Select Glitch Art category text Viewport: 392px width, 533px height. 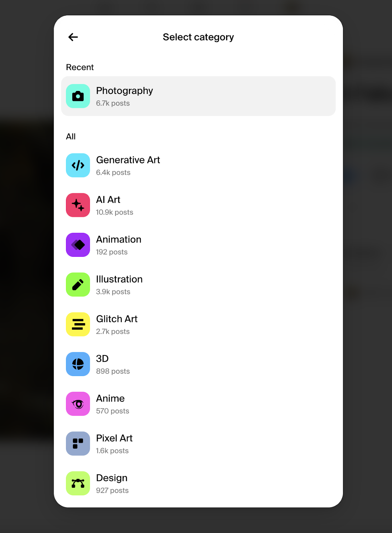click(x=117, y=319)
